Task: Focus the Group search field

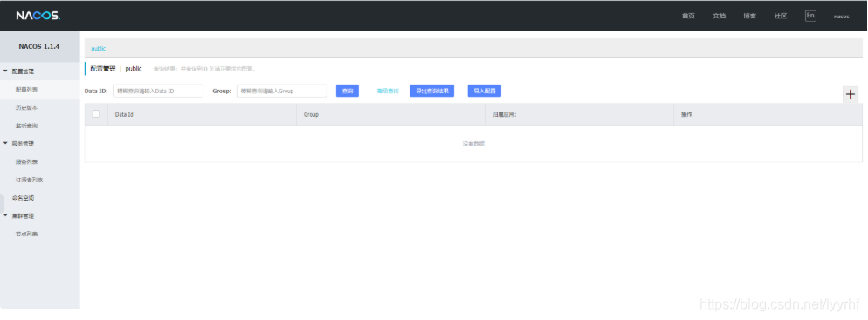Action: click(x=282, y=91)
